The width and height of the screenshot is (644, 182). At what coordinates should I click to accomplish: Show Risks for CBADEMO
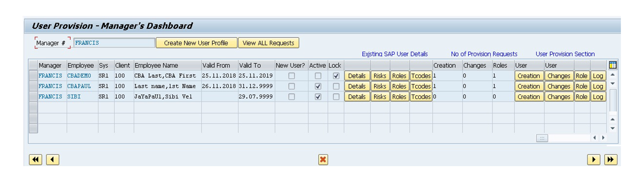coord(380,76)
